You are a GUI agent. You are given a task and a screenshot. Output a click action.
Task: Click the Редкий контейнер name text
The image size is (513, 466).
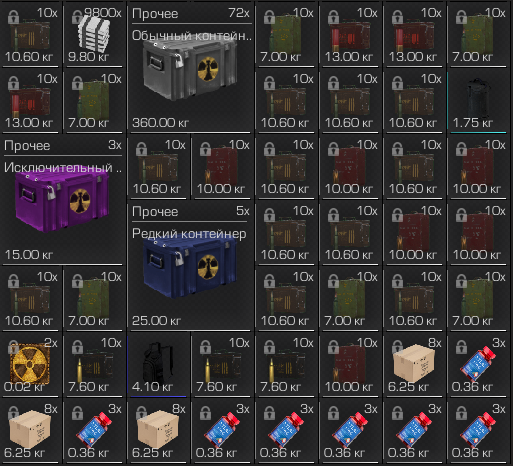point(189,234)
